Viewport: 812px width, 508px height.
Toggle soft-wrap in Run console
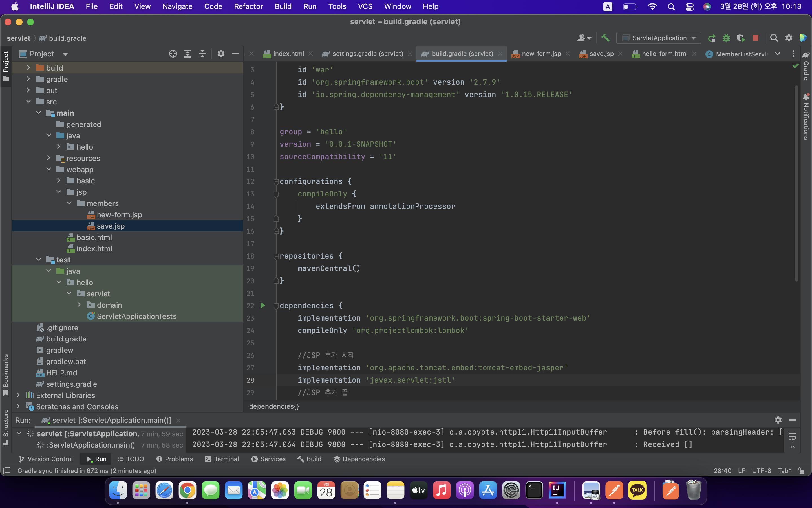tap(793, 436)
